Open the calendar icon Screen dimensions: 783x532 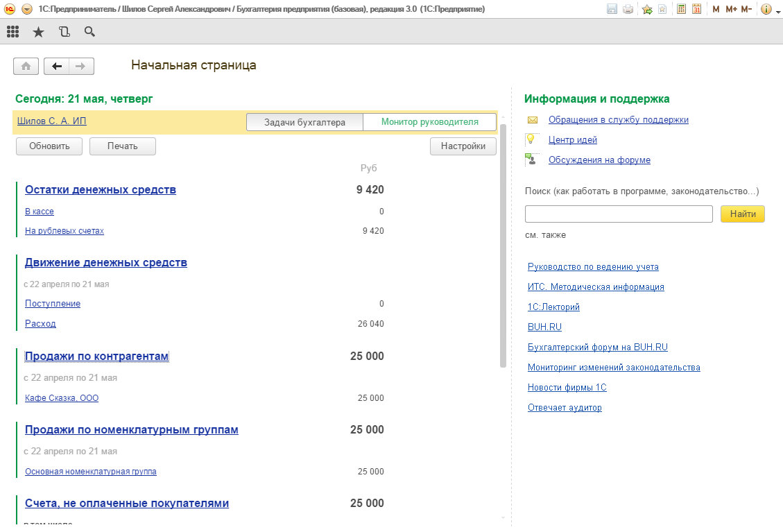tap(696, 9)
